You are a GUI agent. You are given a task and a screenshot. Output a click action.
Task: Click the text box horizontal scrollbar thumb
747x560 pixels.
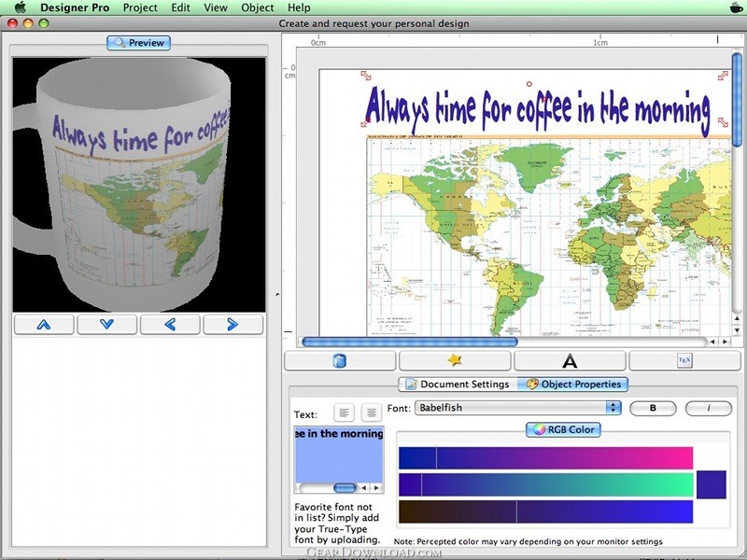point(345,487)
